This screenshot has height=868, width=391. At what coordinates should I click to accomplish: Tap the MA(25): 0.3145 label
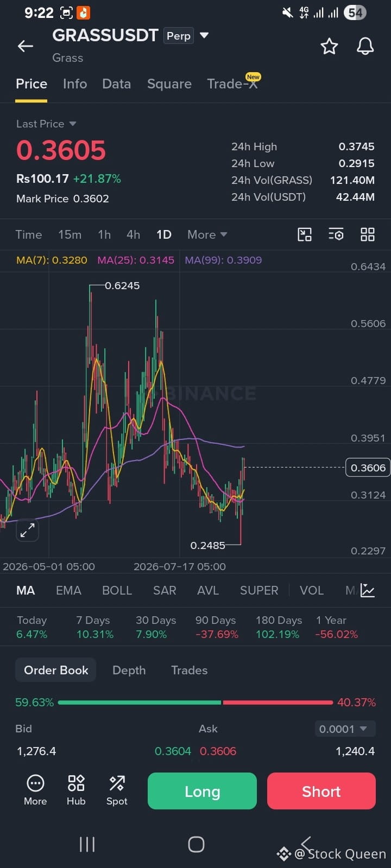(136, 260)
